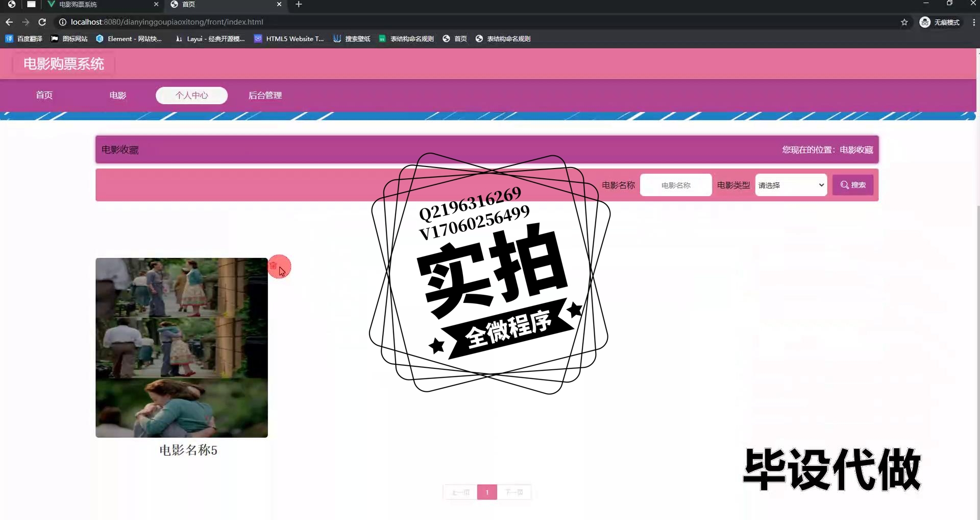Click 电影收藏 breadcrumb location text
The image size is (980, 520).
[856, 150]
